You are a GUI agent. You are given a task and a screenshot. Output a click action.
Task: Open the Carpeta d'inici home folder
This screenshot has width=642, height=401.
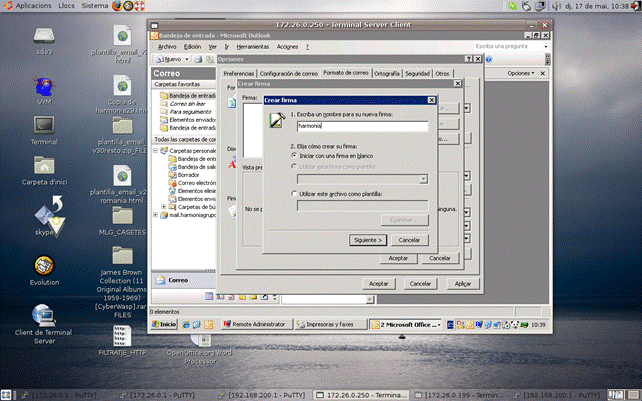click(44, 166)
